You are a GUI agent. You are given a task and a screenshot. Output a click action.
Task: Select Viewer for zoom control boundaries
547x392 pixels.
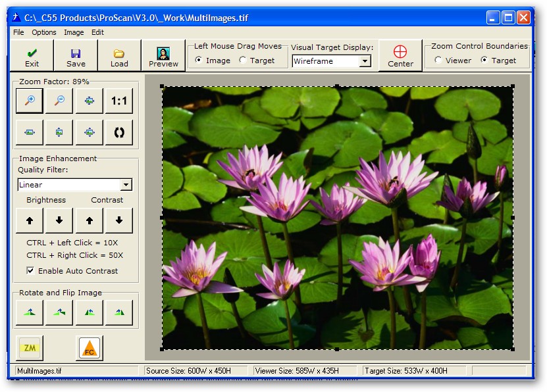(x=438, y=61)
